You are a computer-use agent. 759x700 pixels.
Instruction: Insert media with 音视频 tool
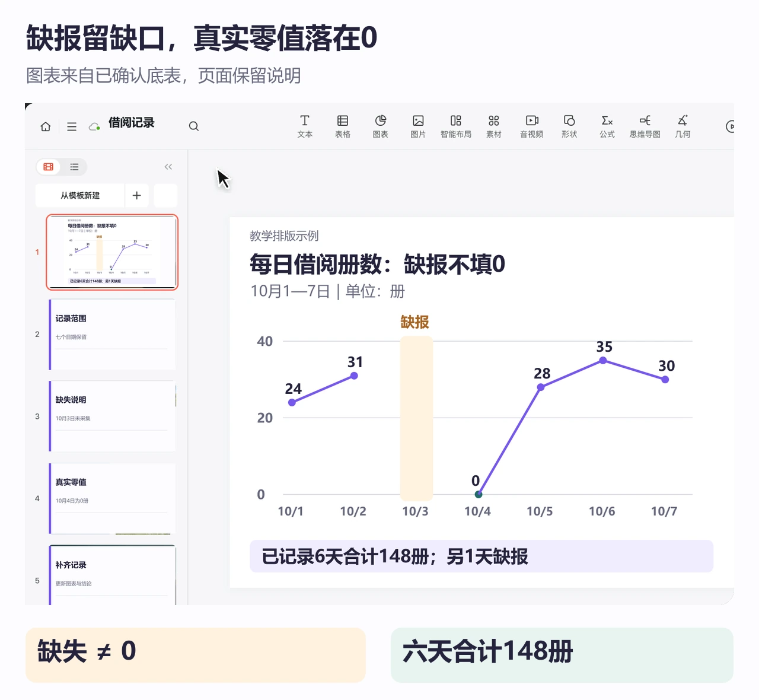pos(532,126)
